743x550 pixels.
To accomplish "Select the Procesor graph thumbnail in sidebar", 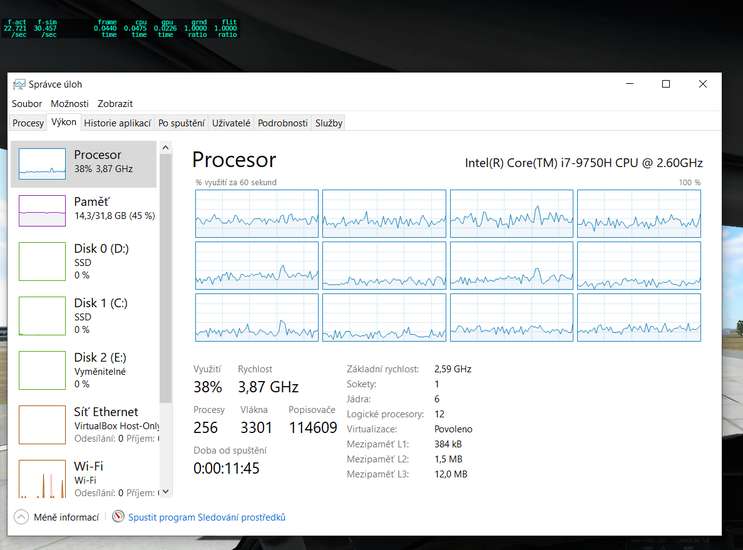I will click(42, 164).
